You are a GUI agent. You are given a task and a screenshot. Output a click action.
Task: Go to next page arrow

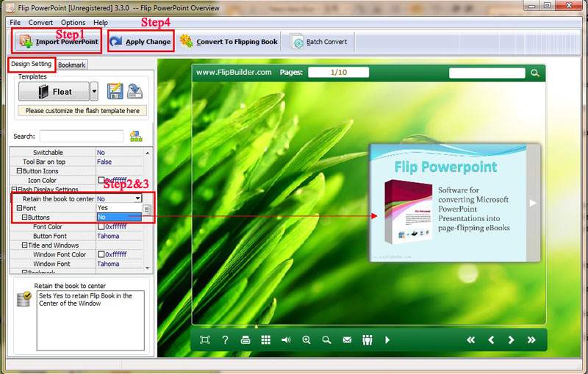(x=511, y=340)
